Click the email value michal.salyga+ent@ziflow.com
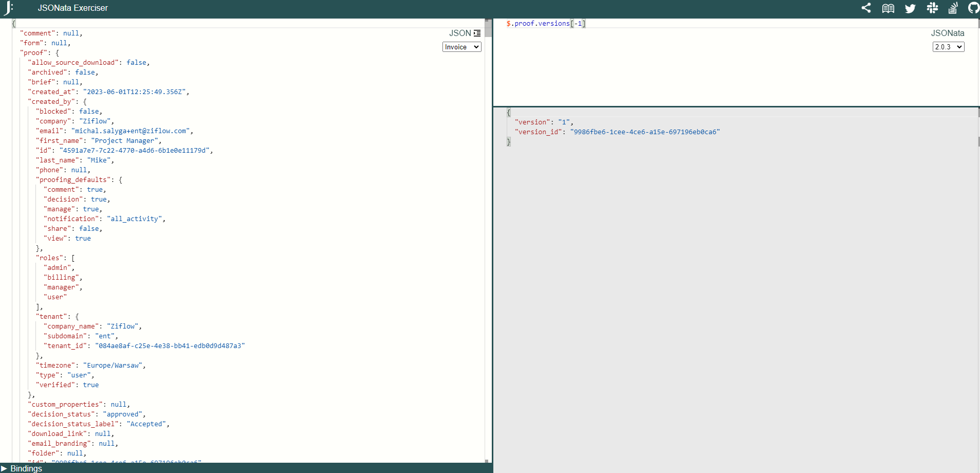 click(x=131, y=131)
